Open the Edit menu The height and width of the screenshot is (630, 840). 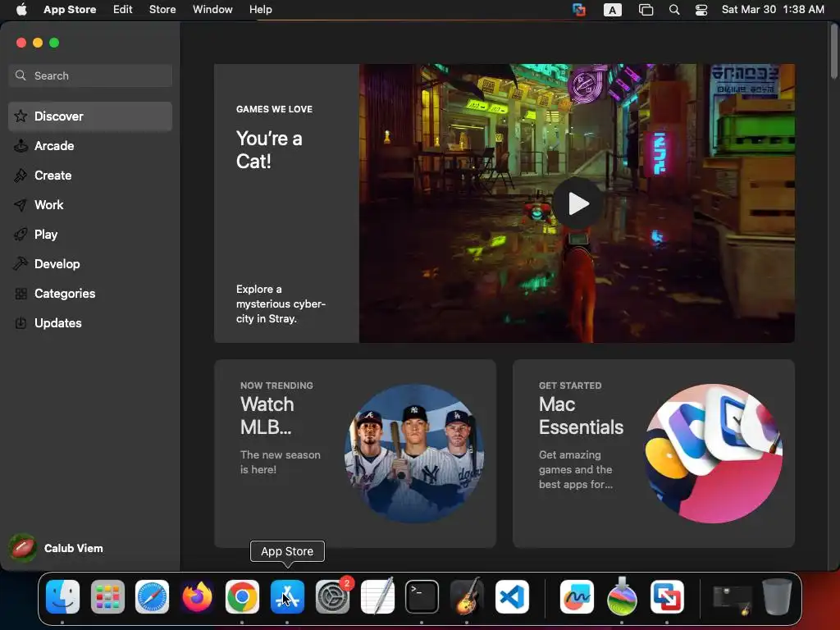click(123, 10)
